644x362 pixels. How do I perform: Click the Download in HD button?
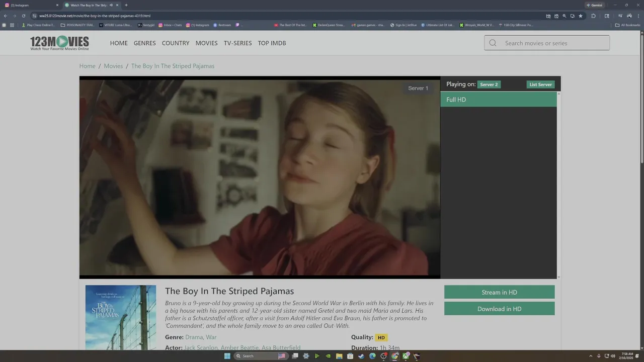coord(499,309)
